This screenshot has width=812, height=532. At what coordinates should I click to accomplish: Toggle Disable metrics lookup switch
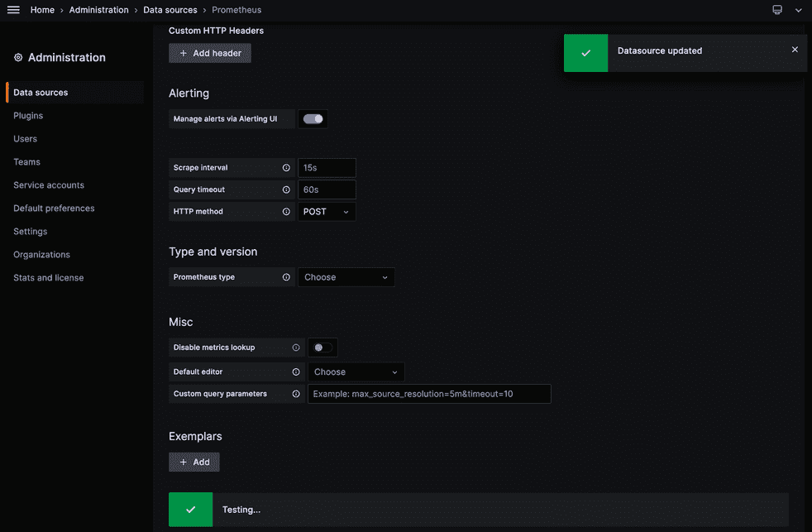(322, 347)
